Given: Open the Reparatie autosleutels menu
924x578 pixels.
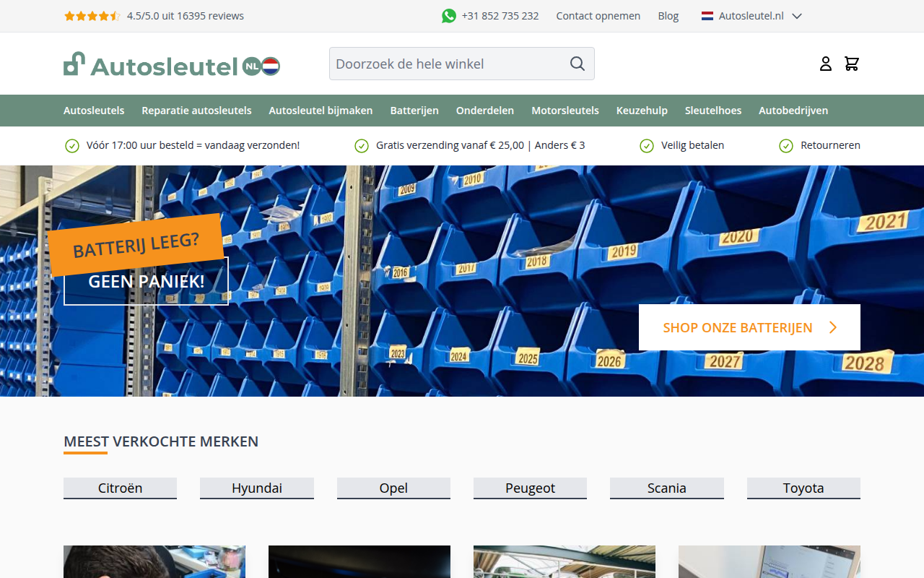Looking at the screenshot, I should [196, 111].
